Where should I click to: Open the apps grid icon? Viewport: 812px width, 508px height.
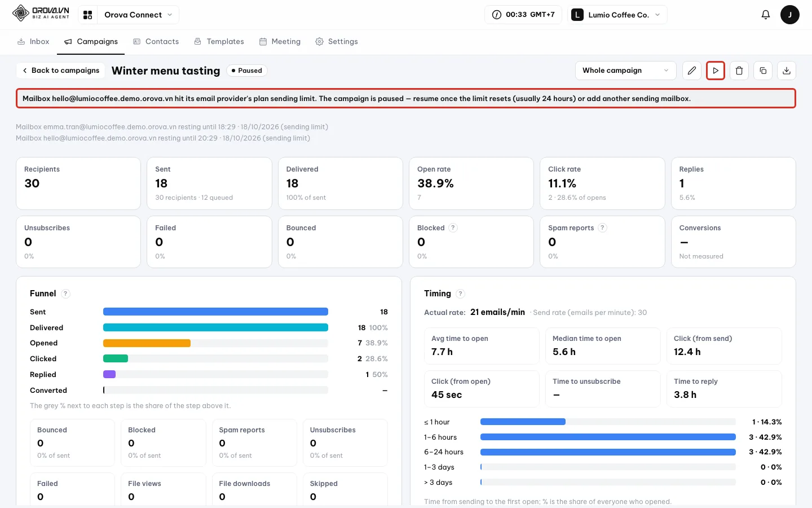coord(87,15)
